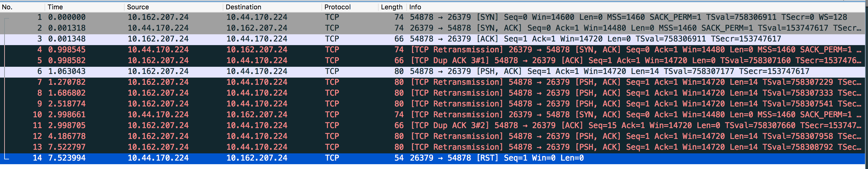This screenshot has height=169, width=868.
Task: Click the Length column header
Action: coord(392,7)
